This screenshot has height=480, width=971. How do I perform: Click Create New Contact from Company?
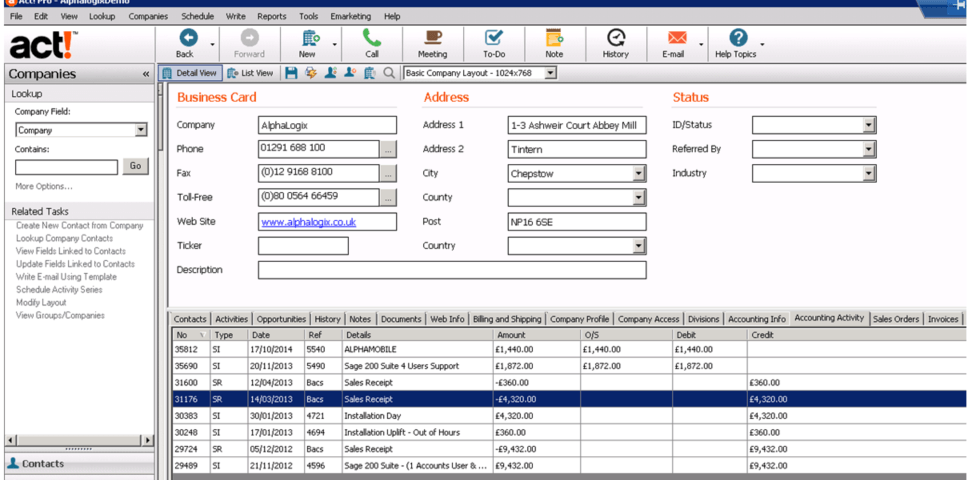(79, 225)
